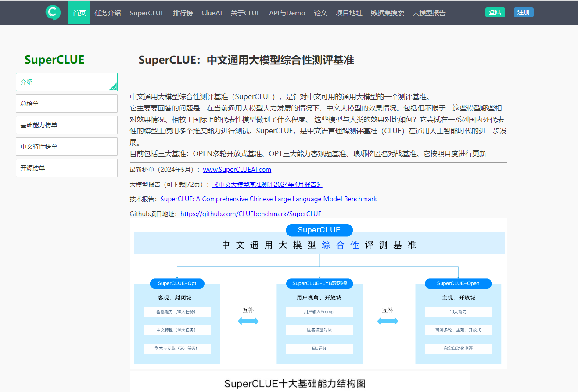
Task: Click the 登陆 button
Action: click(x=495, y=12)
